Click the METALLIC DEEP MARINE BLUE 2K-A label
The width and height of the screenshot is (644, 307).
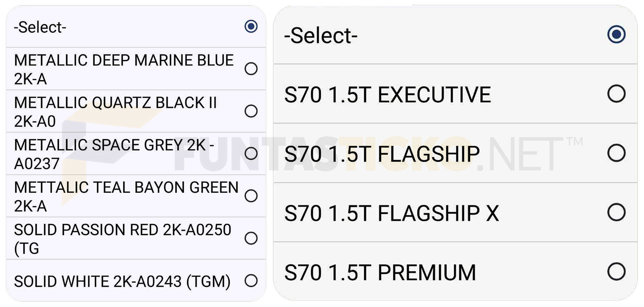[x=124, y=69]
